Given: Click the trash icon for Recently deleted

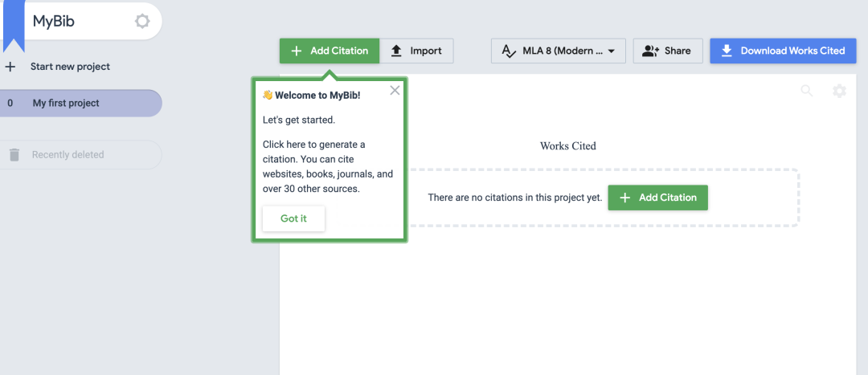Looking at the screenshot, I should (14, 155).
